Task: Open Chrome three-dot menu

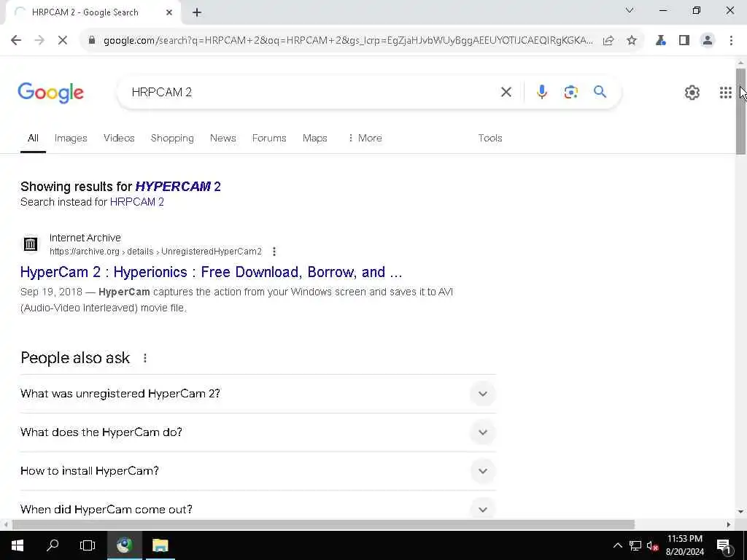Action: (731, 41)
